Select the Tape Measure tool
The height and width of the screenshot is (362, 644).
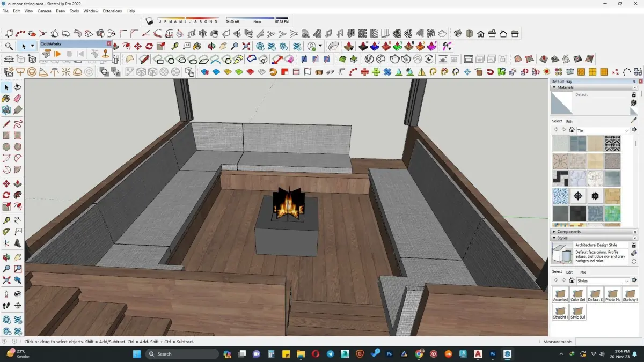pos(6,220)
